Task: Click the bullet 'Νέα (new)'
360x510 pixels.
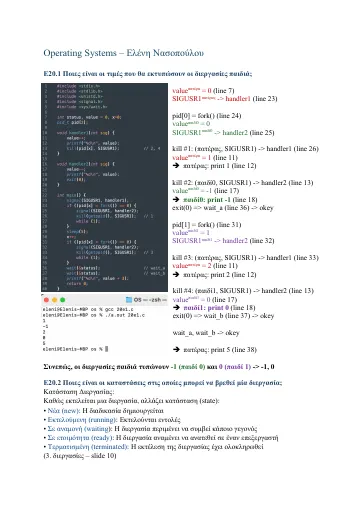Action: (x=103, y=411)
